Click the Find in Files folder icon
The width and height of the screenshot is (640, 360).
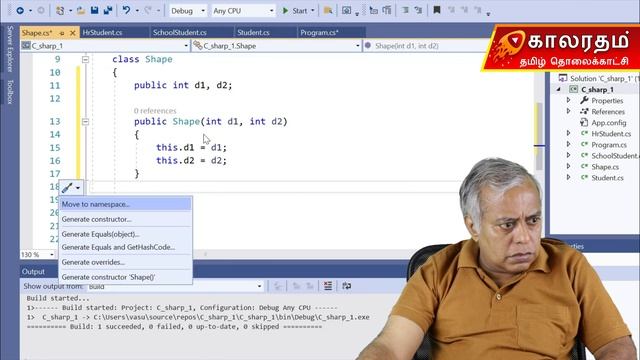328,11
